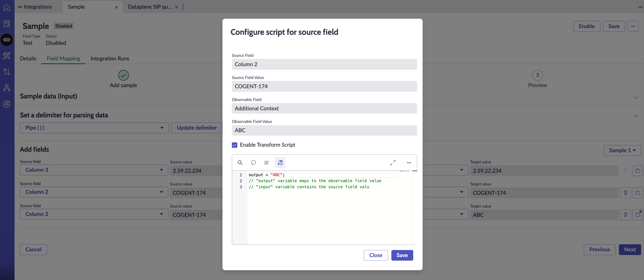
Task: Open the Sample 1 dropdown
Action: 622,150
